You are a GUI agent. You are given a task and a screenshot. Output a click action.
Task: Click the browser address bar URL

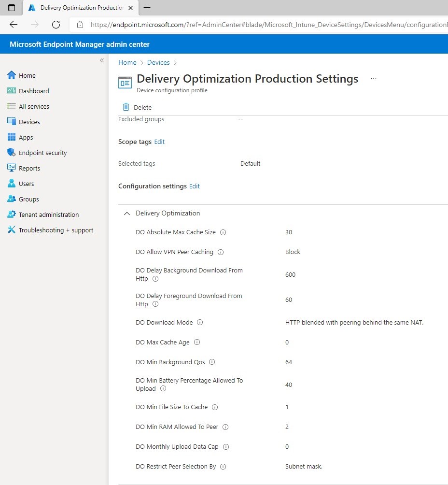pos(268,25)
